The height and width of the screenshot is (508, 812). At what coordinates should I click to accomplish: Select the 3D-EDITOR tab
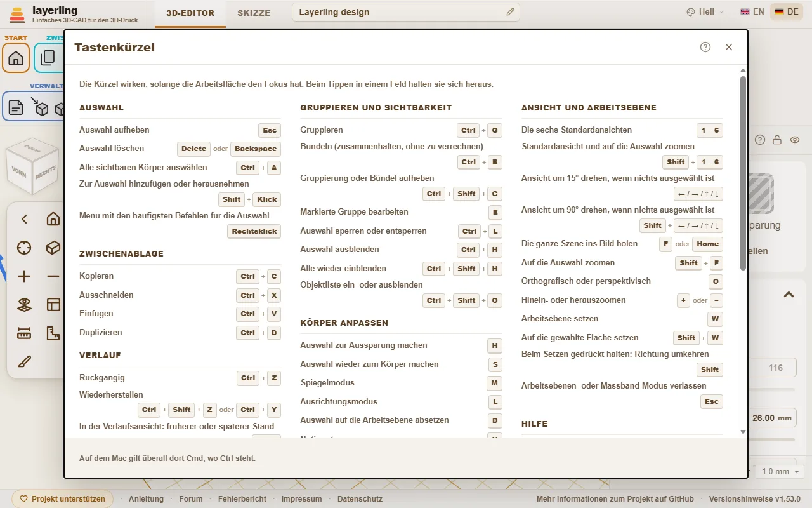tap(190, 13)
